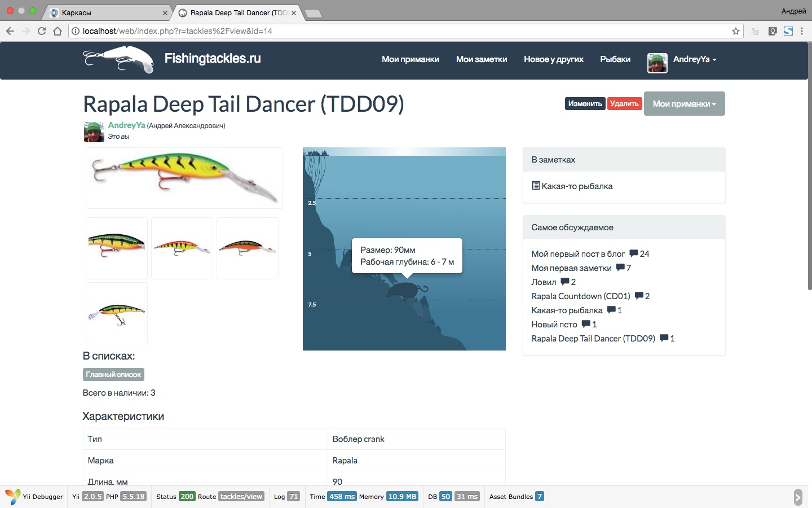The image size is (812, 508).
Task: Expand the Мои приманки dropdown button
Action: pos(684,104)
